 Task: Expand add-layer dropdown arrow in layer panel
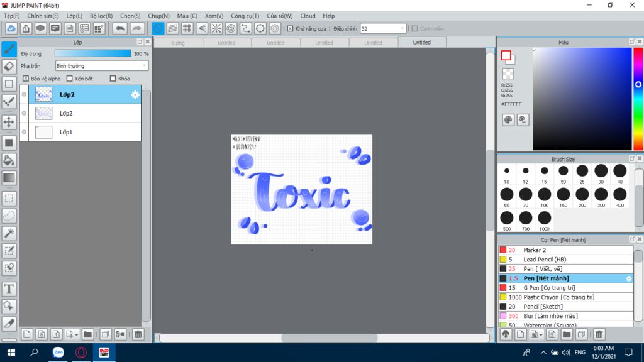76,335
